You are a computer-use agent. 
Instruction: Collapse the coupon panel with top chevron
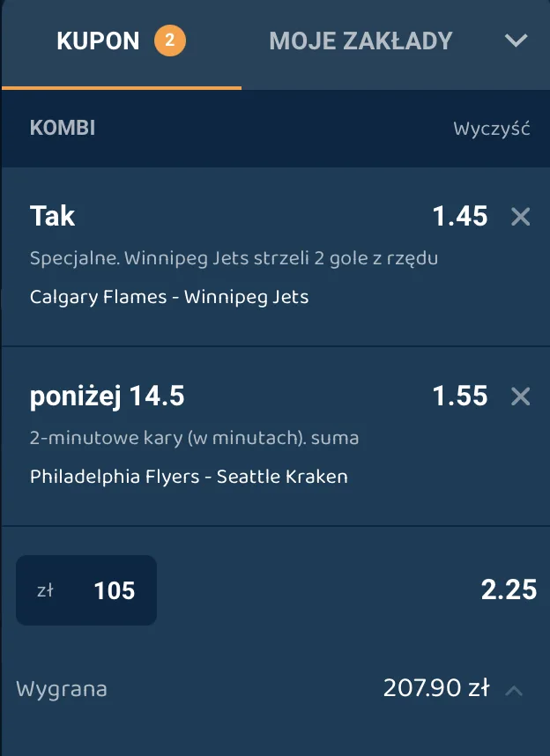click(x=517, y=41)
